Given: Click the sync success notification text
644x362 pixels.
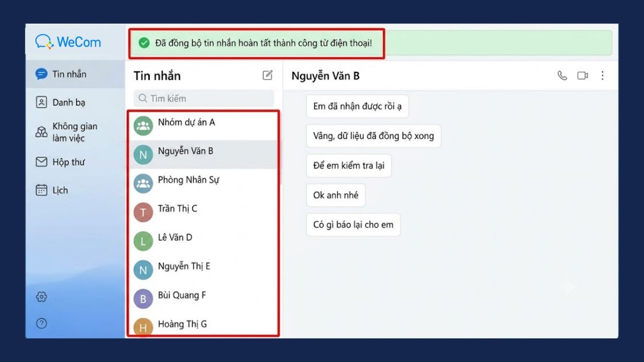Looking at the screenshot, I should [x=264, y=43].
